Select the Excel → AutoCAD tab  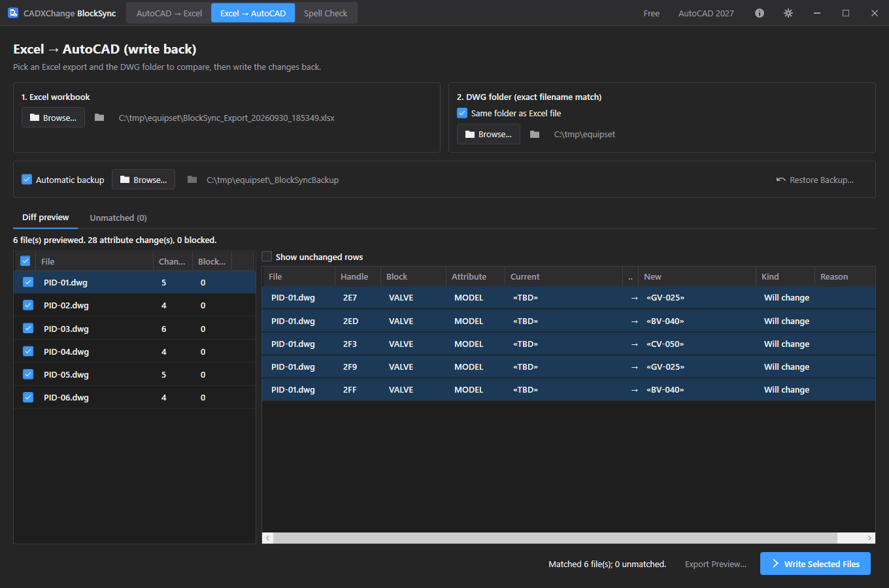coord(253,13)
